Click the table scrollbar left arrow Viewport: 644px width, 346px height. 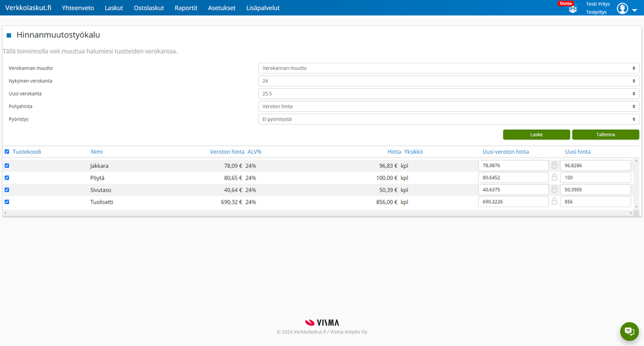click(x=5, y=213)
